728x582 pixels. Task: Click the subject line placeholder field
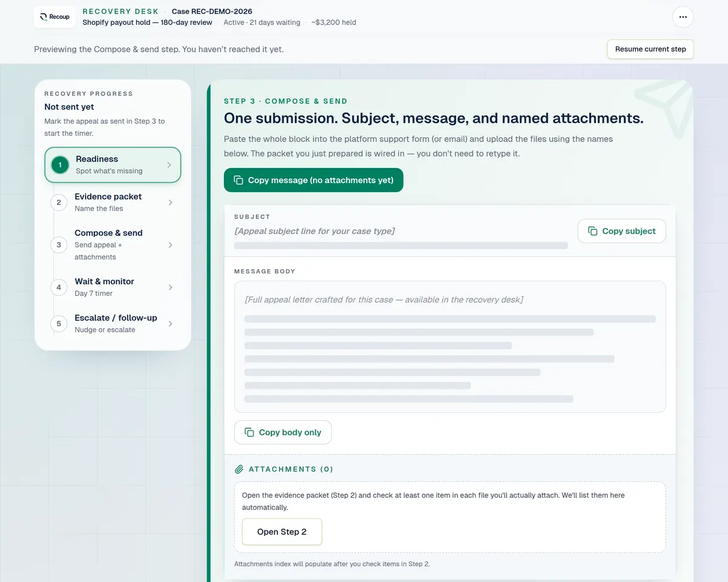tap(314, 231)
